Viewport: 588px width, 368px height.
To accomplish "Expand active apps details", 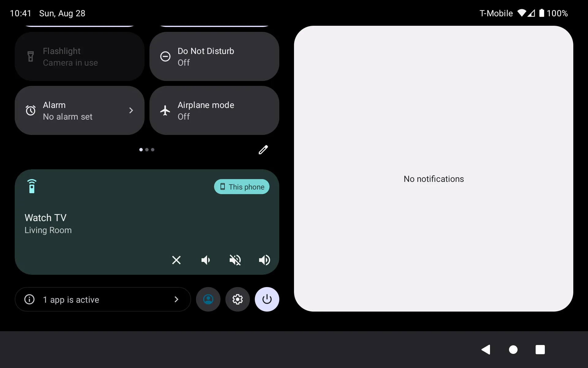I will click(176, 299).
